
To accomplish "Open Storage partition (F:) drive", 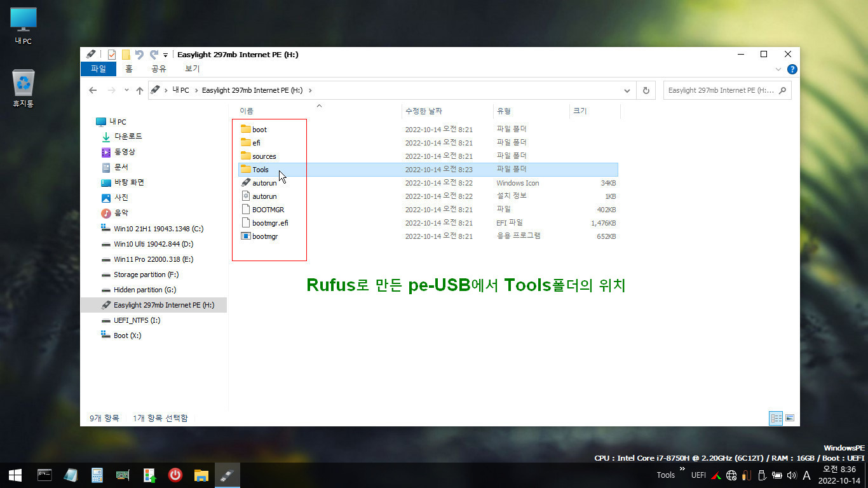I will (x=146, y=274).
